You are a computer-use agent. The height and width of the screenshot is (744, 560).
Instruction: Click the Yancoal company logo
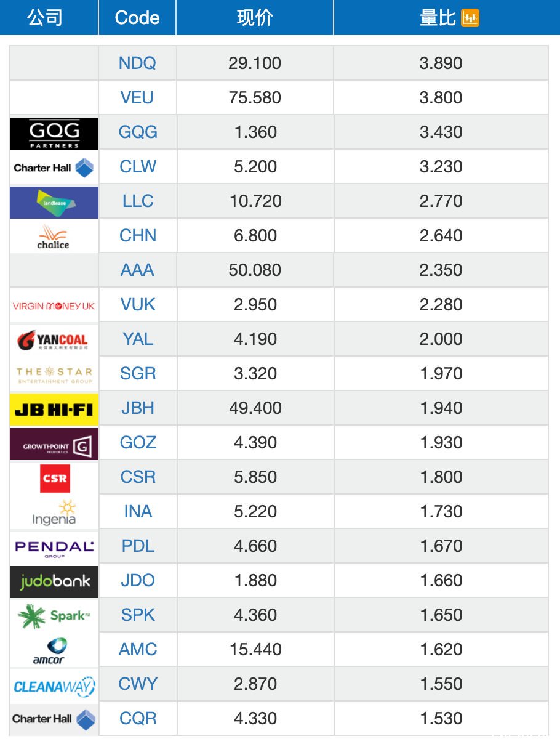(x=54, y=340)
